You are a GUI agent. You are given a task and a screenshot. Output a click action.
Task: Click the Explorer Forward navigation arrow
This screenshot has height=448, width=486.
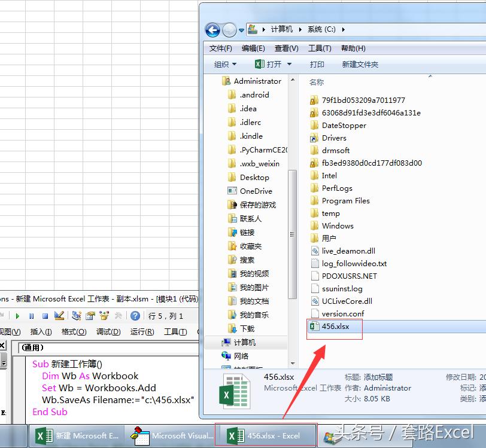click(229, 30)
